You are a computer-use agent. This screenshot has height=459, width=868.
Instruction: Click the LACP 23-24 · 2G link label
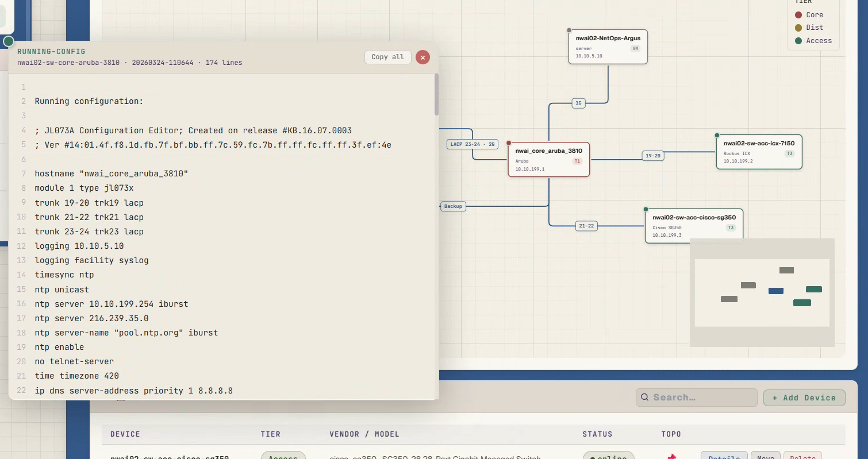point(473,144)
